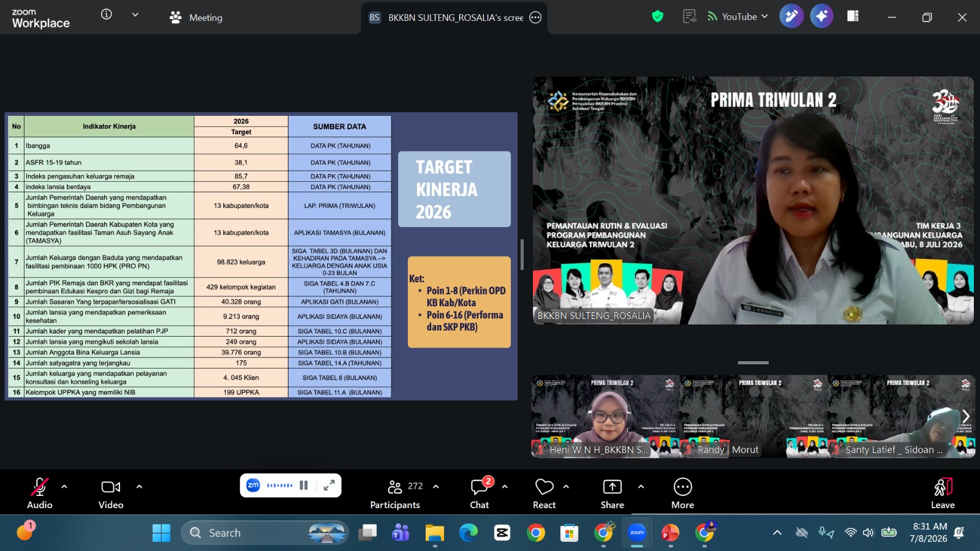Viewport: 980px width, 551px height.
Task: Switch to the Meeting tab
Action: [196, 18]
